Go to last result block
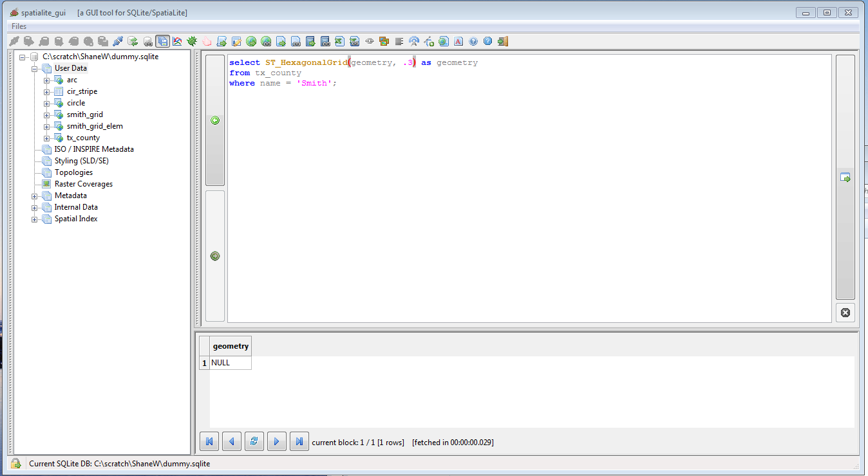The height and width of the screenshot is (476, 868). pos(299,442)
